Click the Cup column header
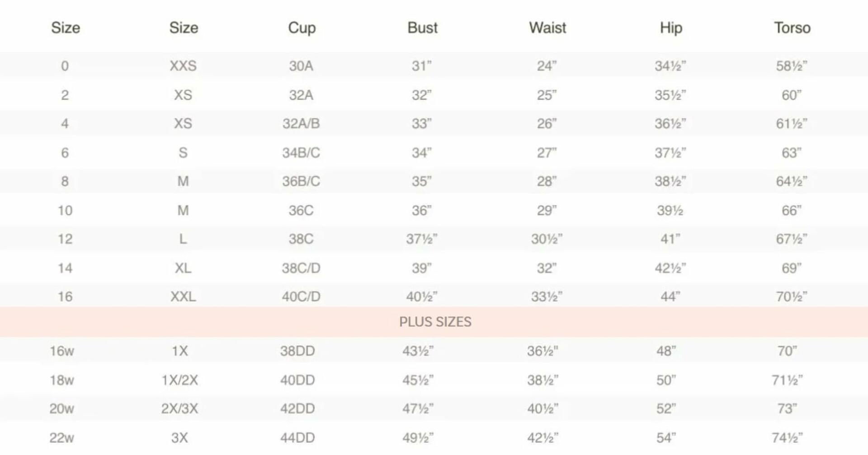Screen dimensions: 868x455 click(302, 28)
